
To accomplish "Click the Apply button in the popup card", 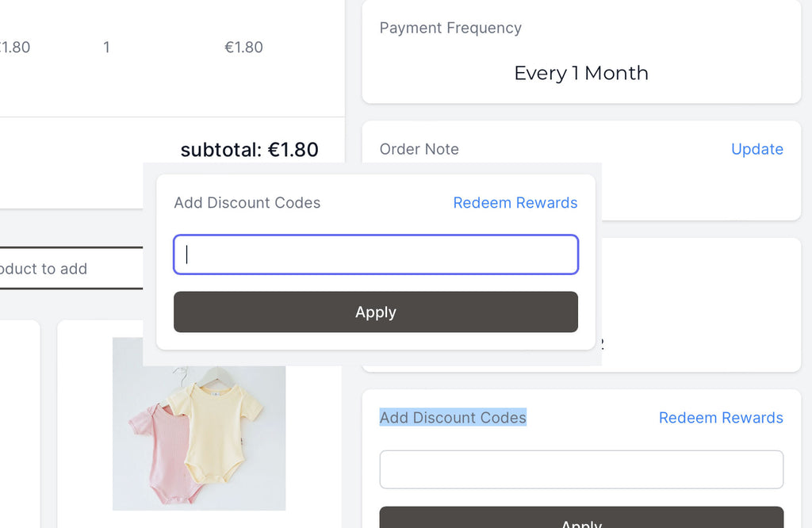I will [375, 312].
